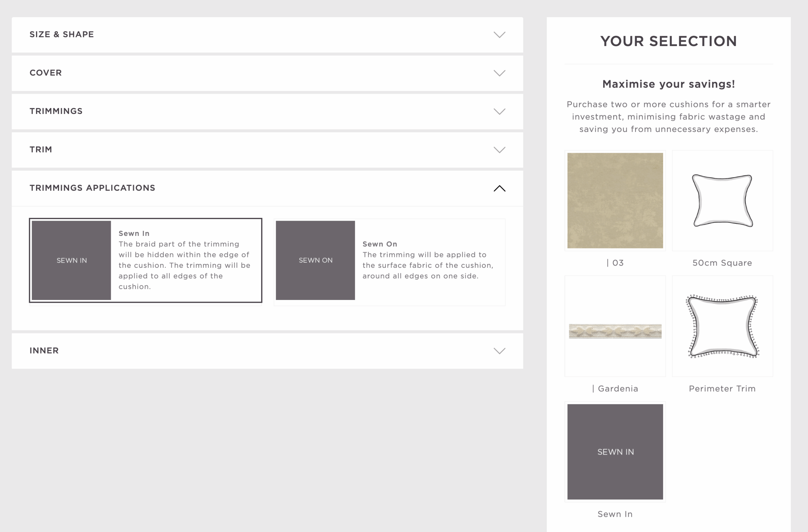This screenshot has width=808, height=532.
Task: Open the SIZE & SHAPE heading
Action: (62, 35)
